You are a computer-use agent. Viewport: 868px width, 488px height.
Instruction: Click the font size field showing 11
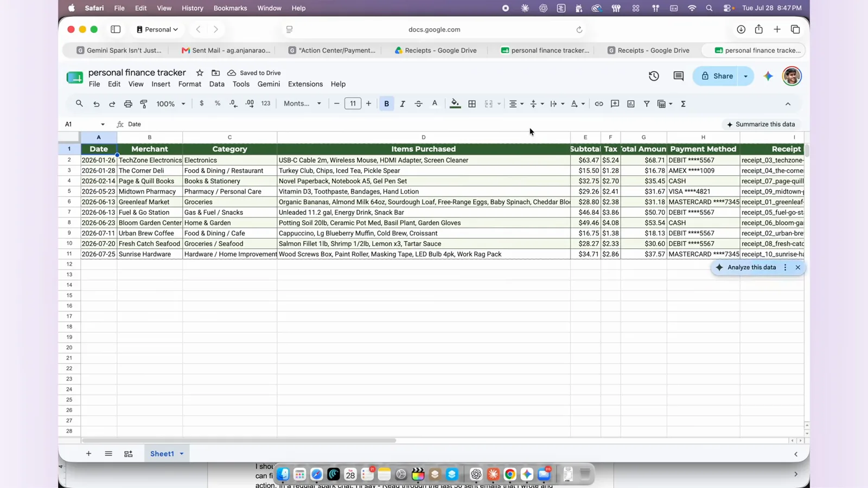353,104
